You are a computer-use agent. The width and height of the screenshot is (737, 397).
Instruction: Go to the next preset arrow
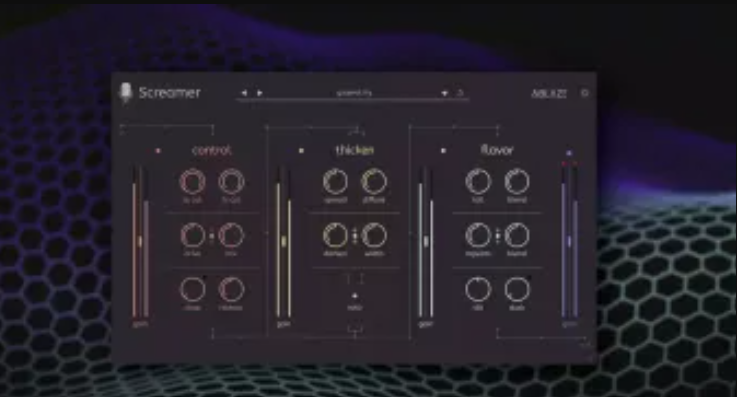coord(259,93)
